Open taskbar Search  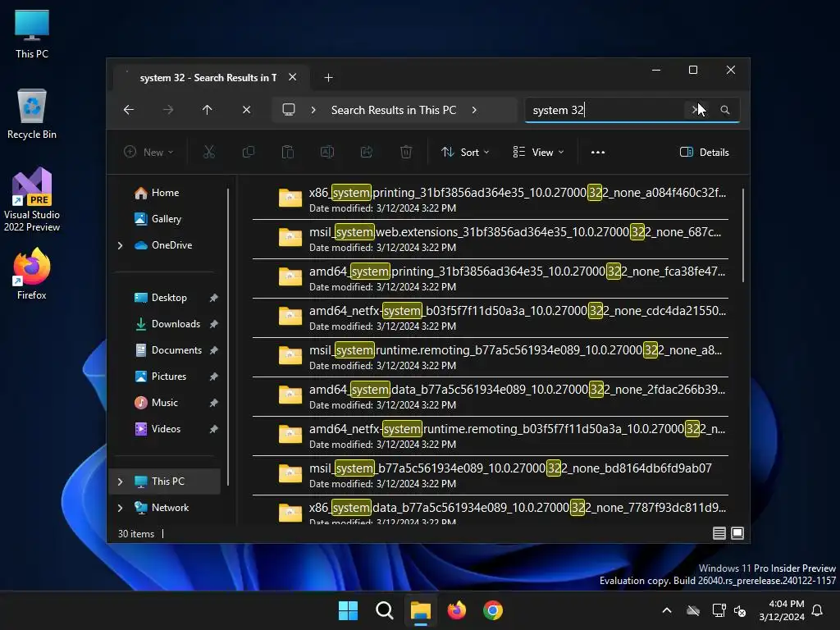(x=384, y=610)
